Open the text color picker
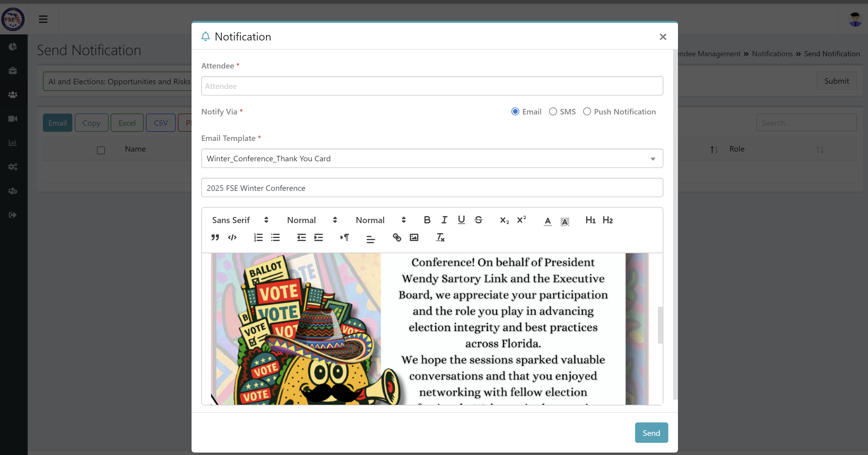Viewport: 868px width, 455px height. (x=548, y=221)
